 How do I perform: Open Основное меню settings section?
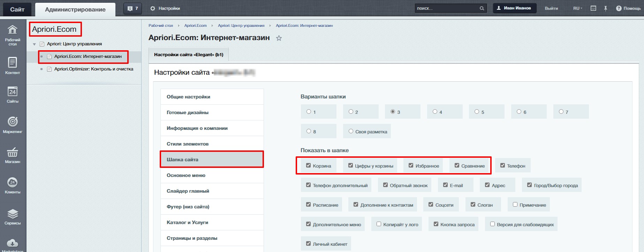tap(186, 175)
